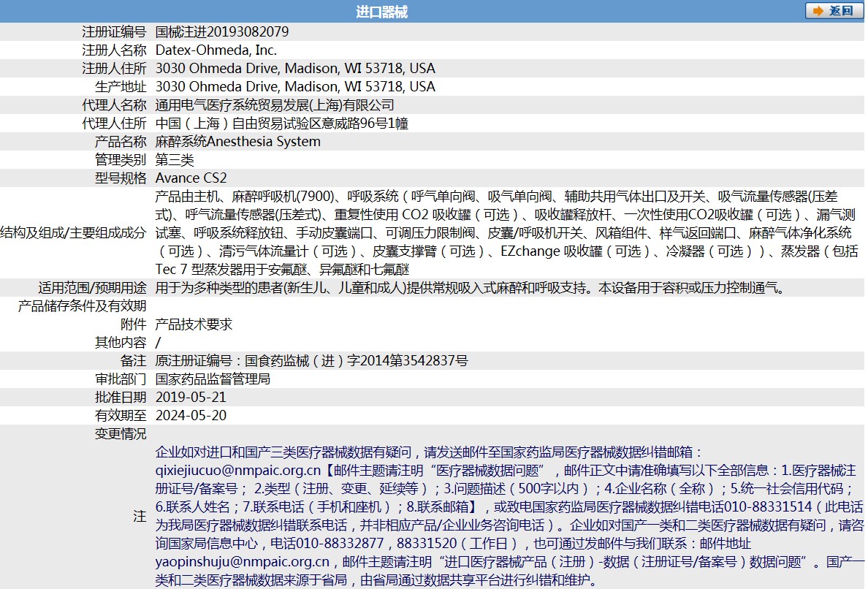
Task: Select the 进口器械 page header title
Action: point(382,12)
